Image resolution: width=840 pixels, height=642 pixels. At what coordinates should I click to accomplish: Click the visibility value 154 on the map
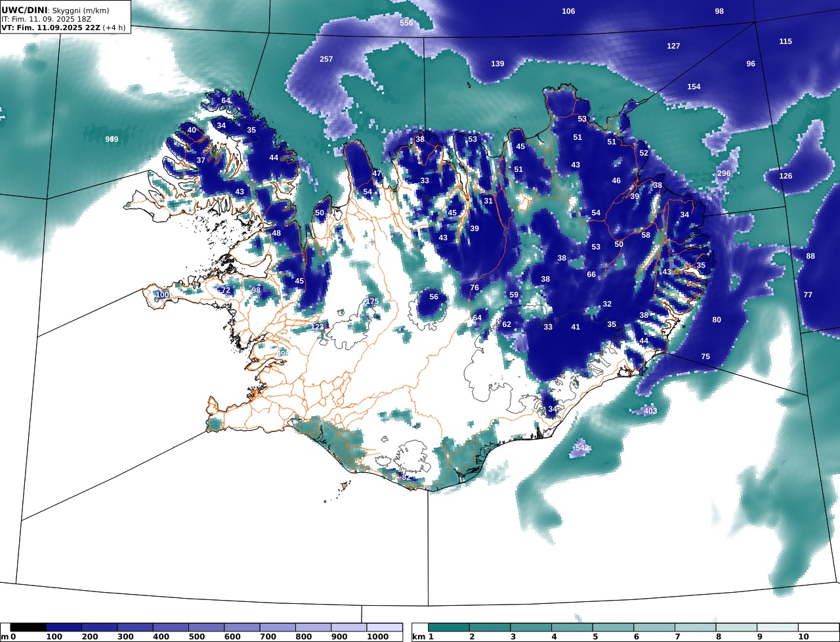pos(694,87)
